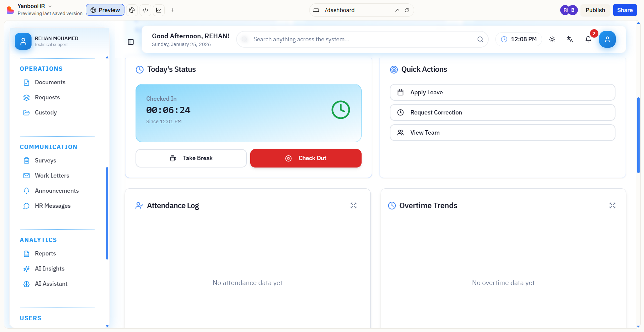Click the Apply Leave quick action
This screenshot has height=332, width=644.
(502, 92)
